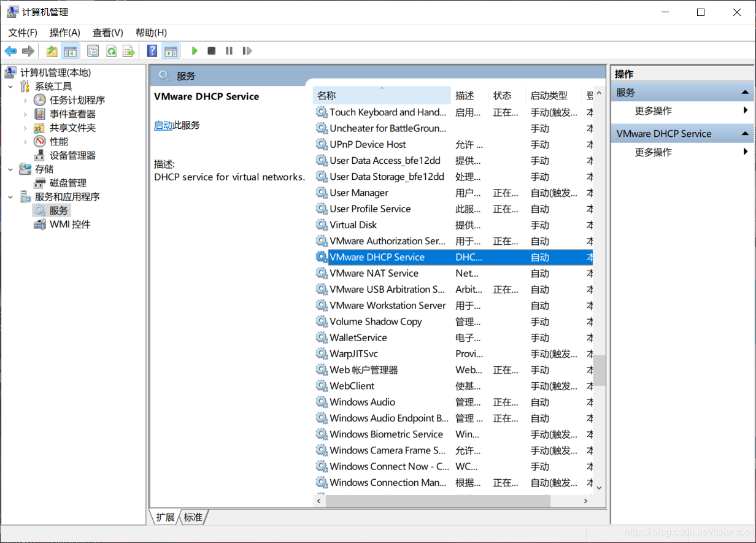756x543 pixels.
Task: Click the scroll-down arrow of services list
Action: [599, 488]
